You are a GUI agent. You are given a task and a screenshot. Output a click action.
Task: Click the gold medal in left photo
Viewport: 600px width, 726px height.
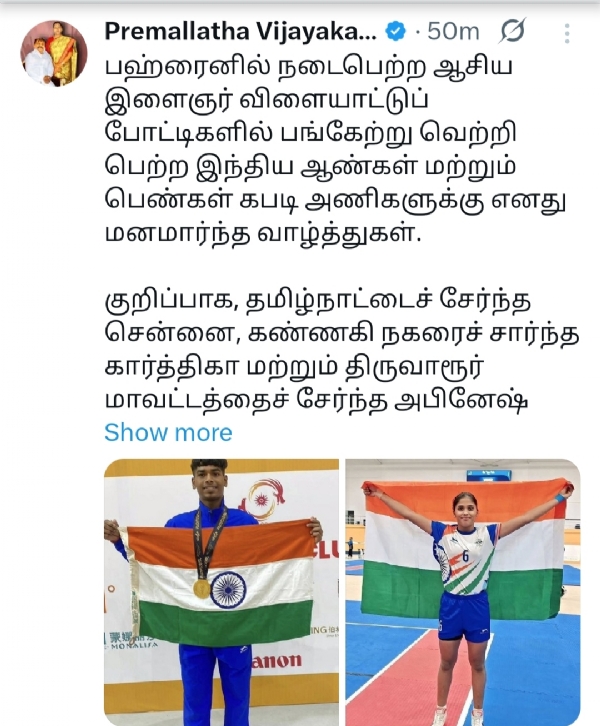[202, 588]
